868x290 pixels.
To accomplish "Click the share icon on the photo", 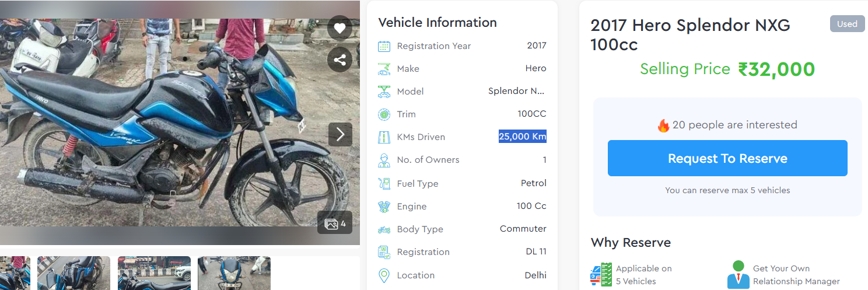I will coord(339,60).
